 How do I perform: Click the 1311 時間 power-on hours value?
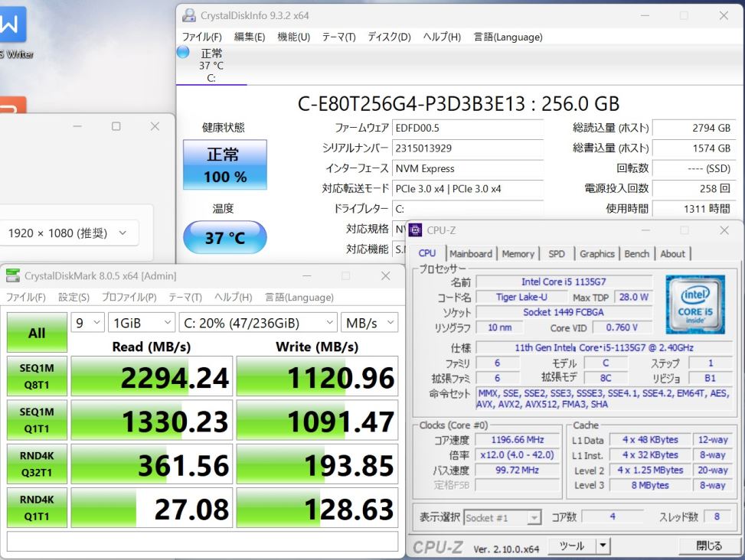694,209
